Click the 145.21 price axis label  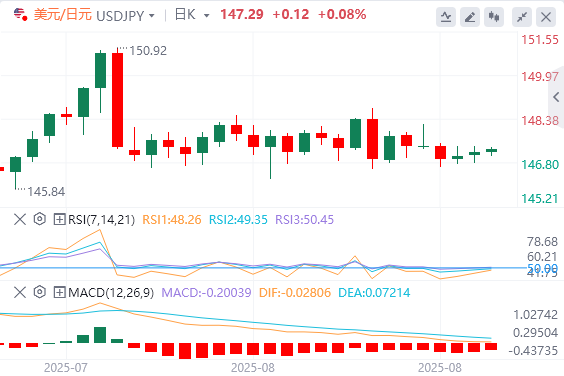540,199
